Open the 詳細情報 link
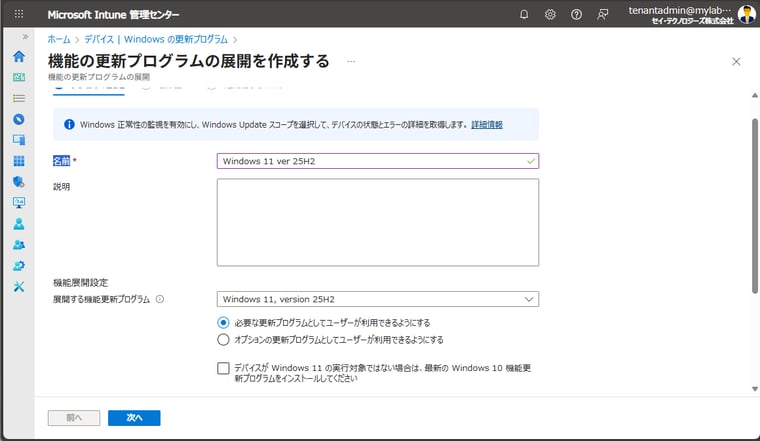The image size is (760, 441). tap(487, 125)
